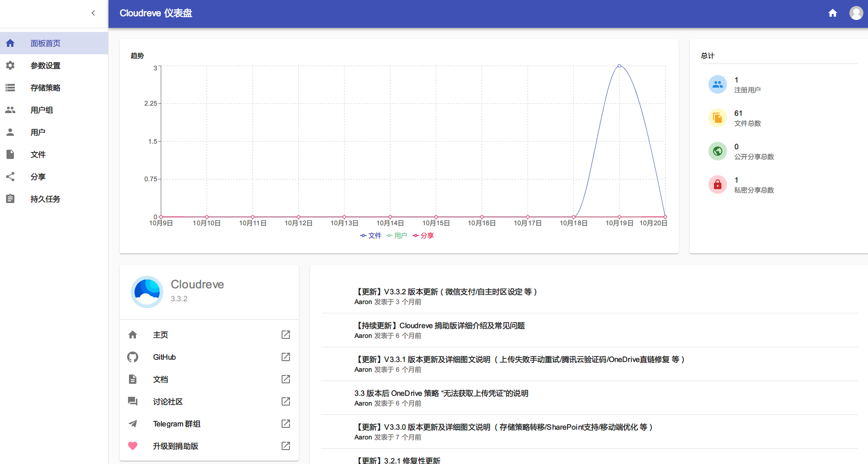The image size is (868, 464).
Task: Open 存储策略 section
Action: point(54,88)
